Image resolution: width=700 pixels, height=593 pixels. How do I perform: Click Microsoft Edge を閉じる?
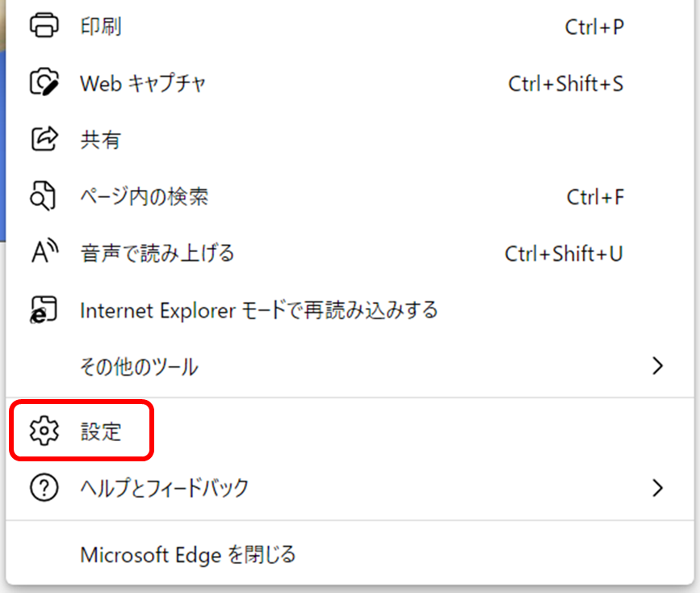(350, 554)
